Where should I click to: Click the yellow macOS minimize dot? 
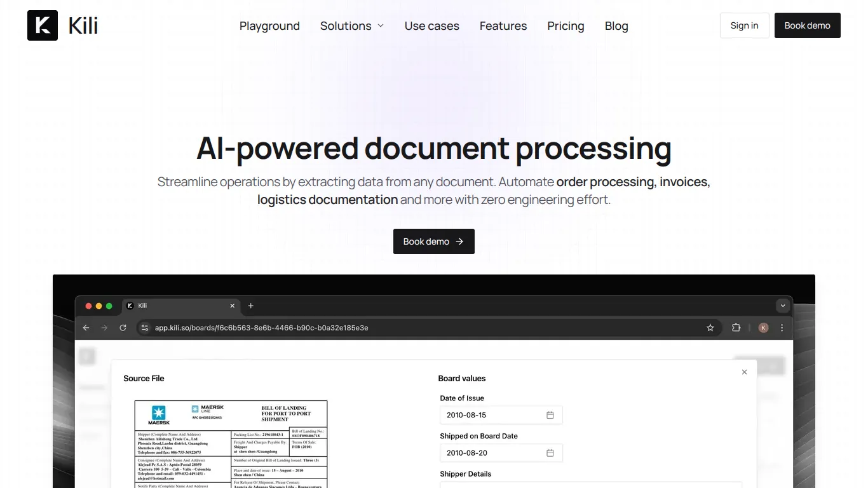click(x=98, y=306)
